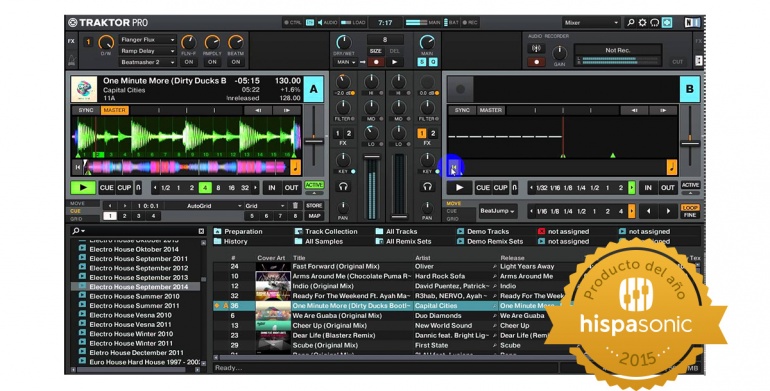770x391 pixels.
Task: Toggle RMPDLY effect ON button
Action: 212,62
